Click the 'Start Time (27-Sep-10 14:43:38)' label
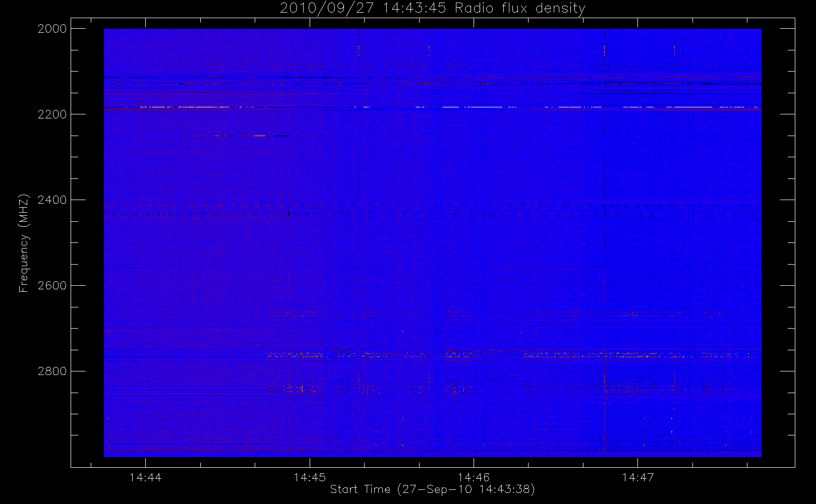The height and width of the screenshot is (504, 816). (432, 489)
